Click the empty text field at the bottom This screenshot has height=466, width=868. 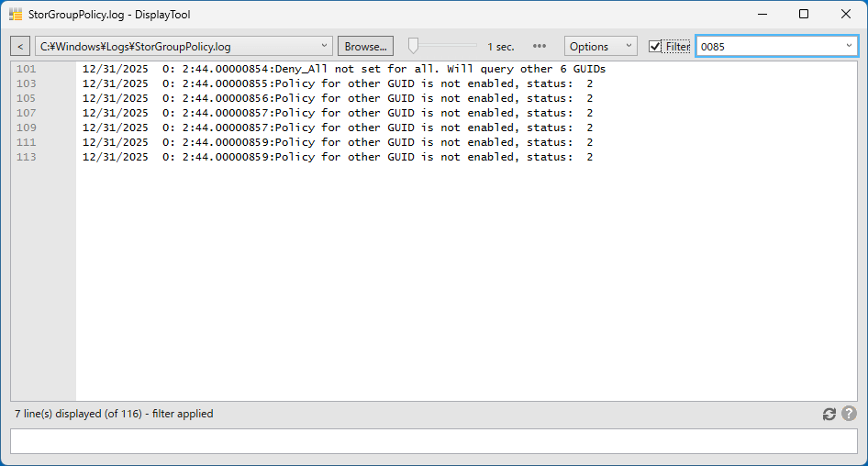[x=433, y=441]
